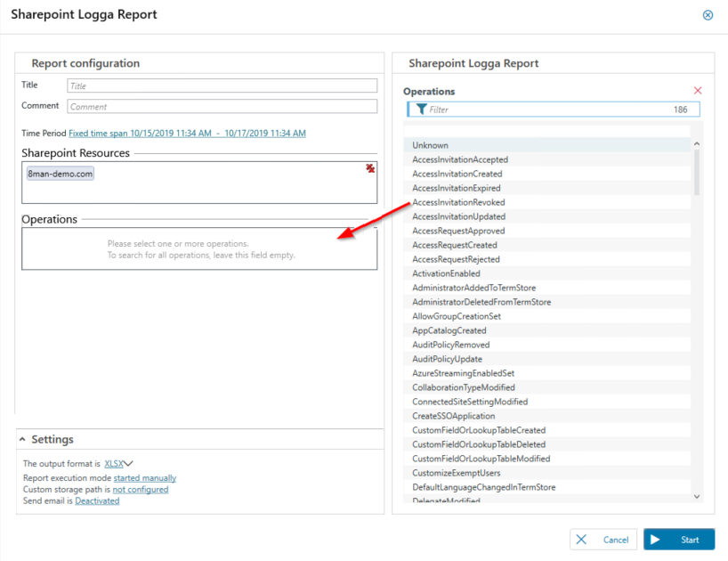Close the dialog with top-right circle X
The width and height of the screenshot is (728, 561).
click(708, 15)
